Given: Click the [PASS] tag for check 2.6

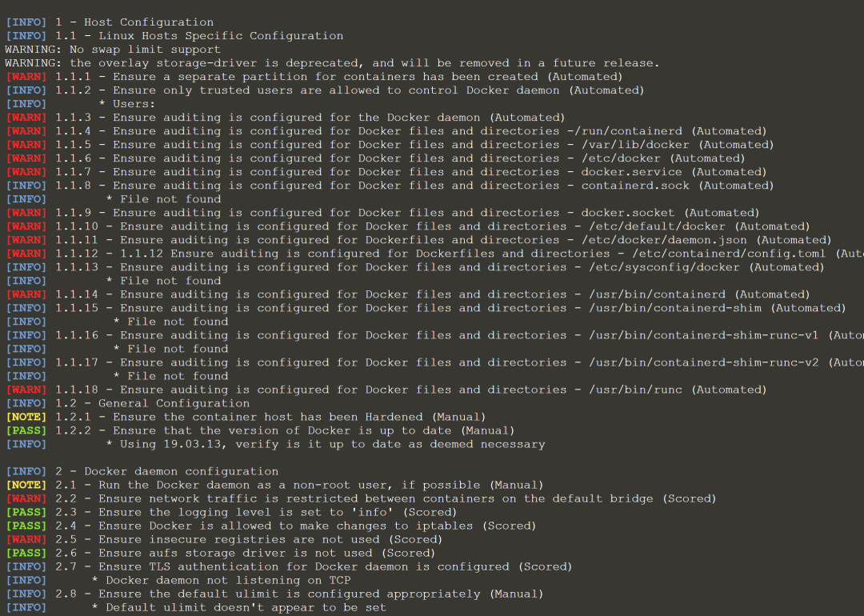Looking at the screenshot, I should click(x=26, y=553).
